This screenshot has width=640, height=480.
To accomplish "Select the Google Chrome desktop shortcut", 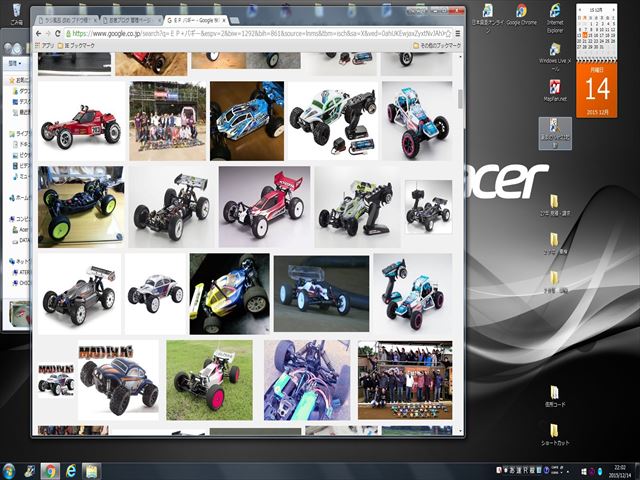I will tap(521, 15).
